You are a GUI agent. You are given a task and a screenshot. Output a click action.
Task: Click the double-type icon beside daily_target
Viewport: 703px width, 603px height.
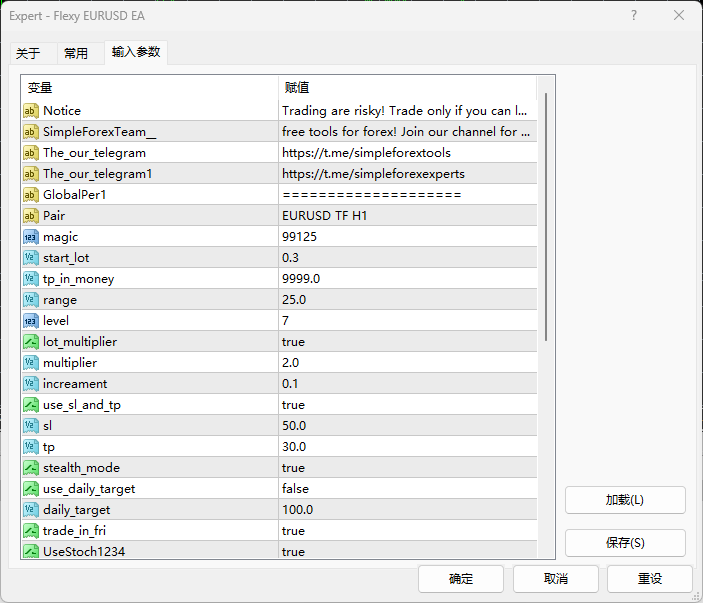click(30, 510)
